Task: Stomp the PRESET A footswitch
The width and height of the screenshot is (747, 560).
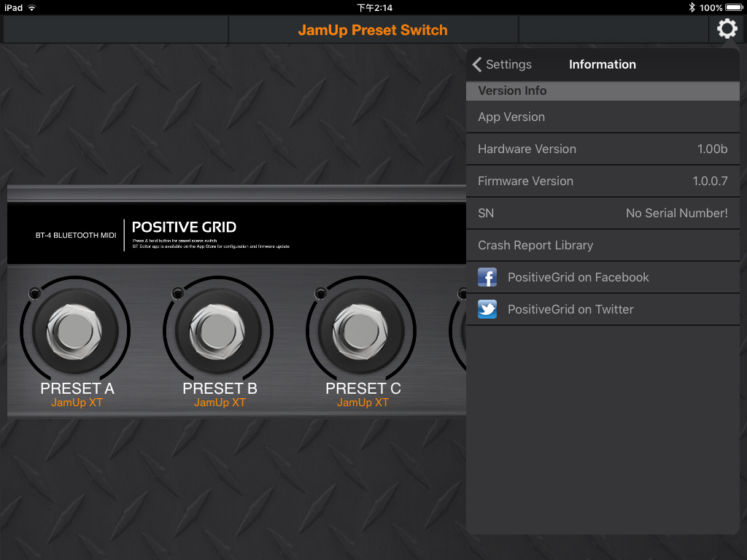Action: 74,331
